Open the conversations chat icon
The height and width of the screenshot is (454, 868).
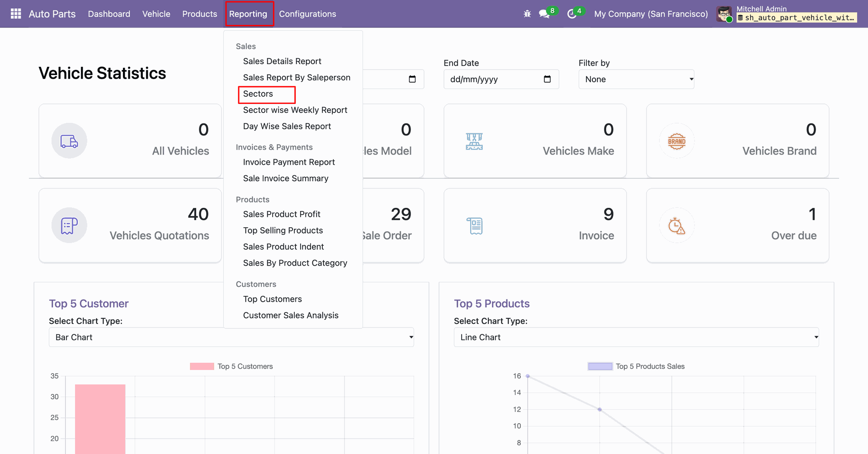544,14
